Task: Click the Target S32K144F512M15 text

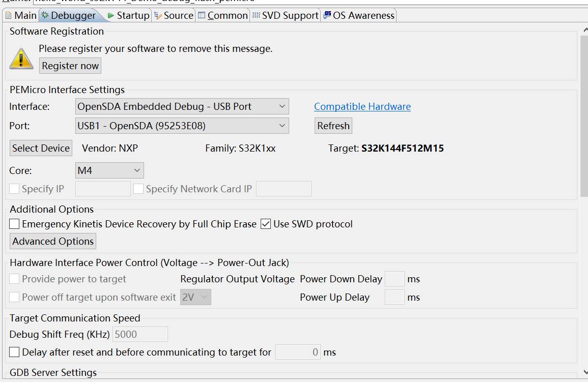Action: click(386, 149)
